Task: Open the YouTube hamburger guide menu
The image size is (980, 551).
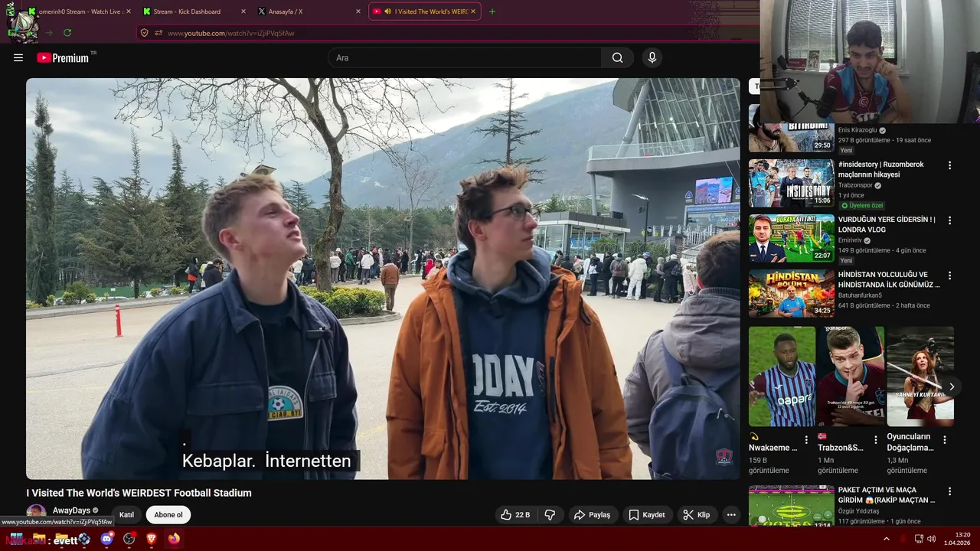Action: pyautogui.click(x=18, y=57)
